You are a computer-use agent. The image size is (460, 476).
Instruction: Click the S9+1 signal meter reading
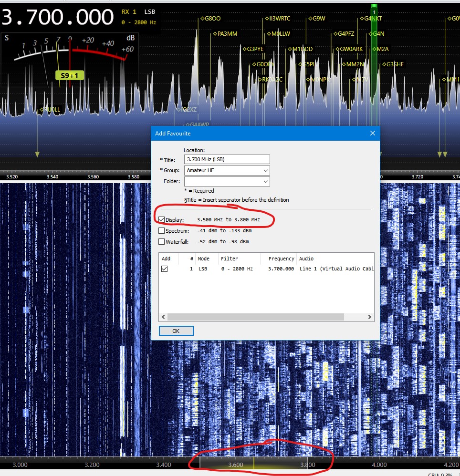click(x=69, y=75)
